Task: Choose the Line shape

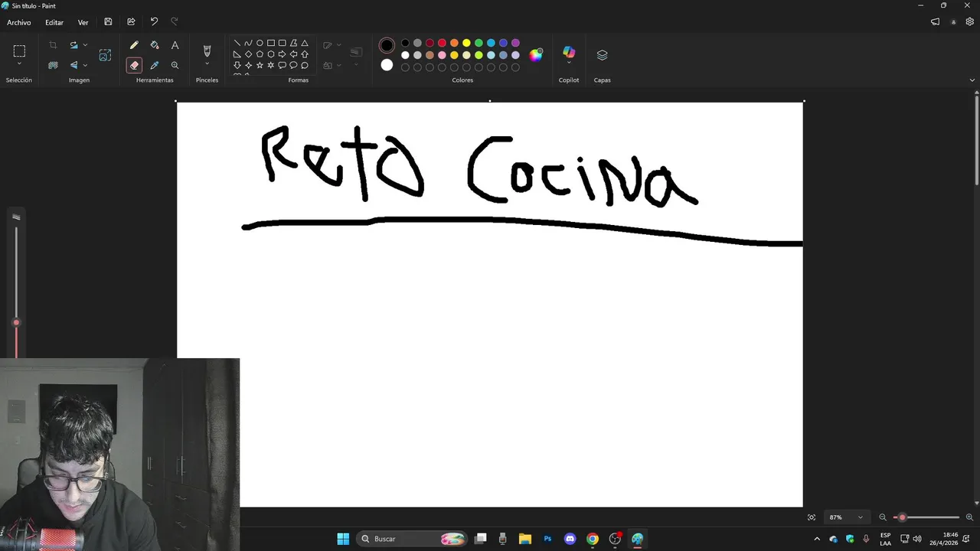Action: (237, 43)
